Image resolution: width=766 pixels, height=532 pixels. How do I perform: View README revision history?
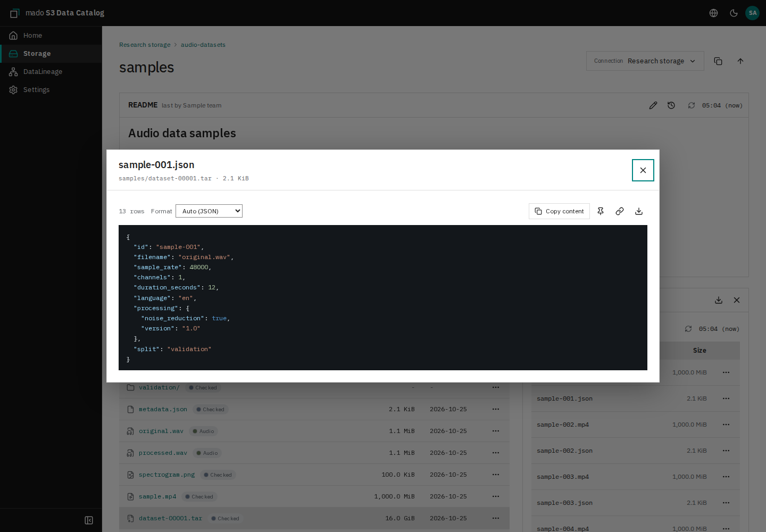671,105
